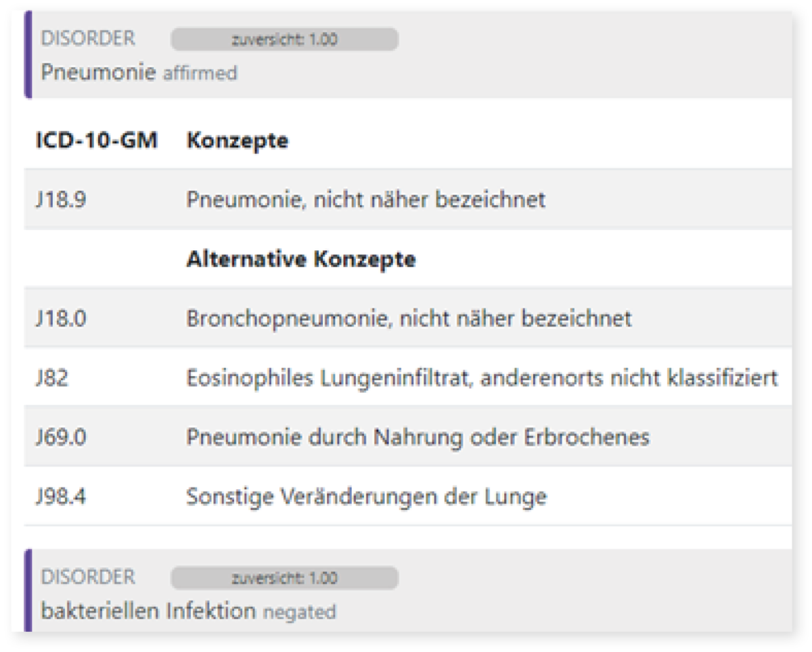Select J69.0 code cell
Viewport: 812px width, 652px height.
61,437
